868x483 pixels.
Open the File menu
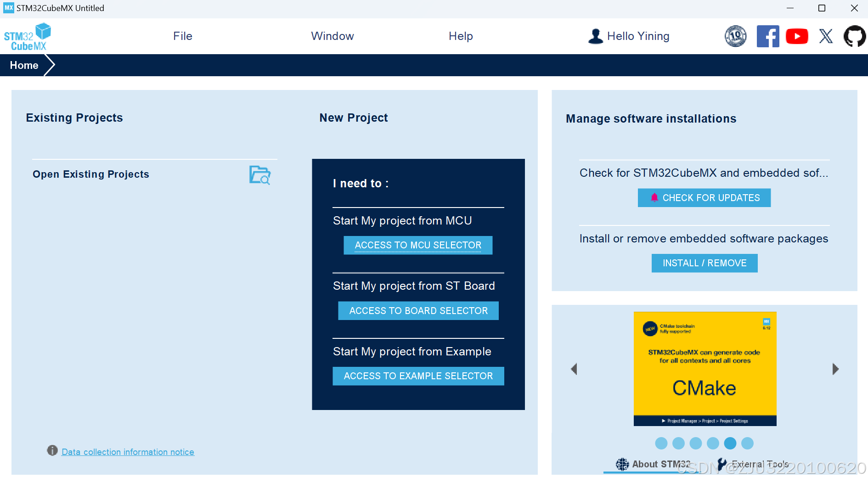[x=183, y=36]
